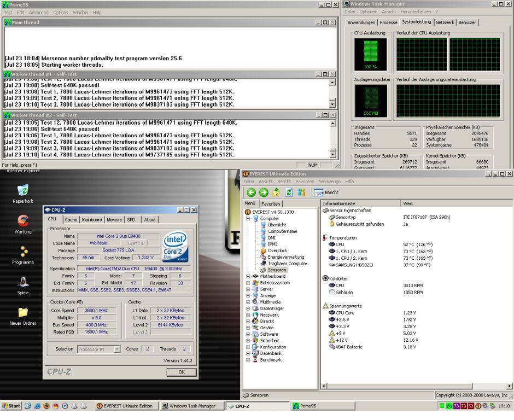This screenshot has height=420, width=514.
Task: Click the Multimedia speaker icon
Action: 256,302
